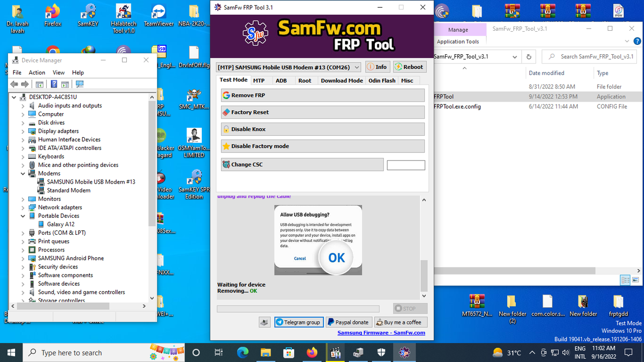Expand Audio inputs and outputs node
Image resolution: width=644 pixels, height=362 pixels.
(23, 106)
